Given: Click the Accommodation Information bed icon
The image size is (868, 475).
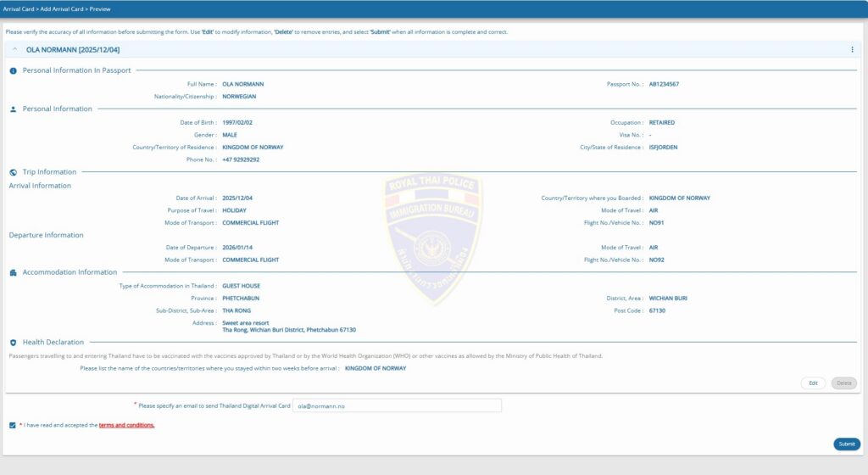Looking at the screenshot, I should point(13,273).
